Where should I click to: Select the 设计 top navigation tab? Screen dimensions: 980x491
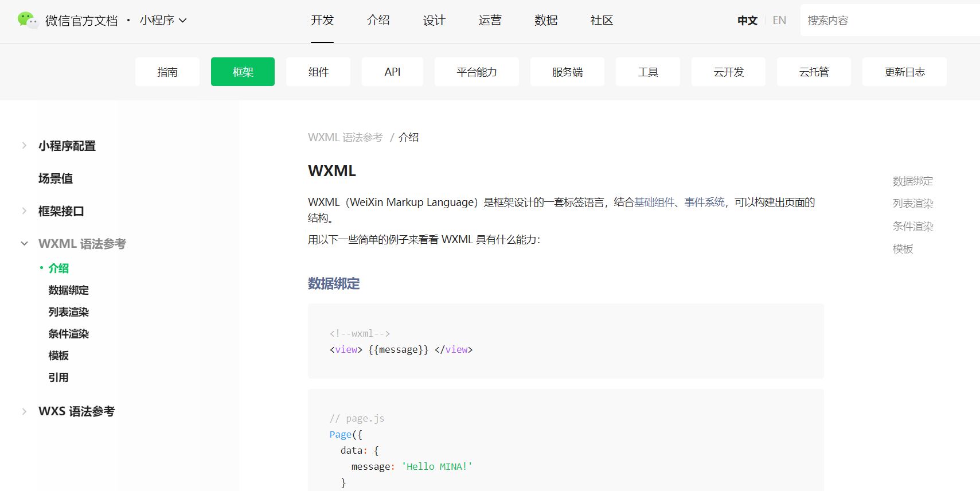coord(434,20)
